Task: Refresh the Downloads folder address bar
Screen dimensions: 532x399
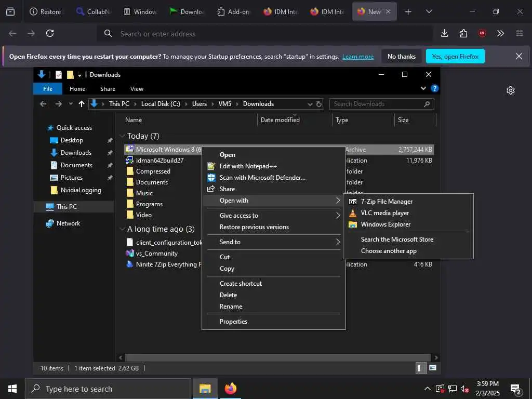Action: pyautogui.click(x=319, y=104)
